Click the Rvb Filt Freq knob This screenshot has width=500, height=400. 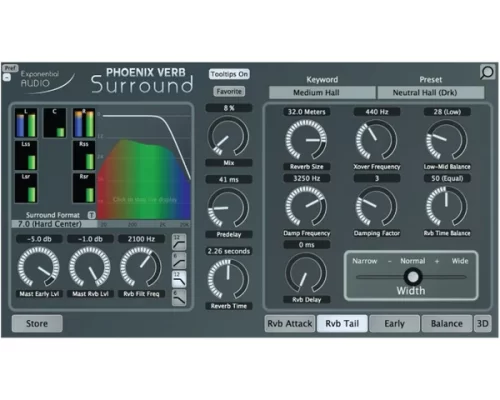141,267
